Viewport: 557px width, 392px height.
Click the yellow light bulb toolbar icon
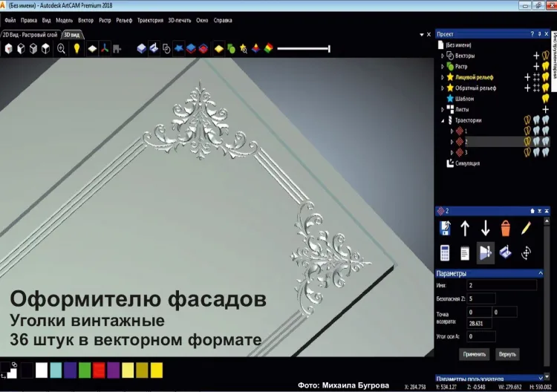click(x=76, y=49)
